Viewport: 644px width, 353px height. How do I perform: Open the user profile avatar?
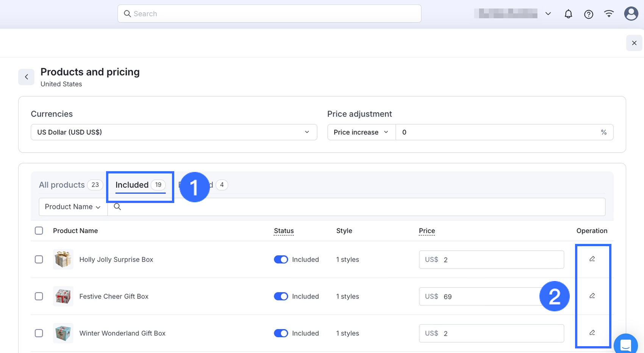click(x=631, y=14)
